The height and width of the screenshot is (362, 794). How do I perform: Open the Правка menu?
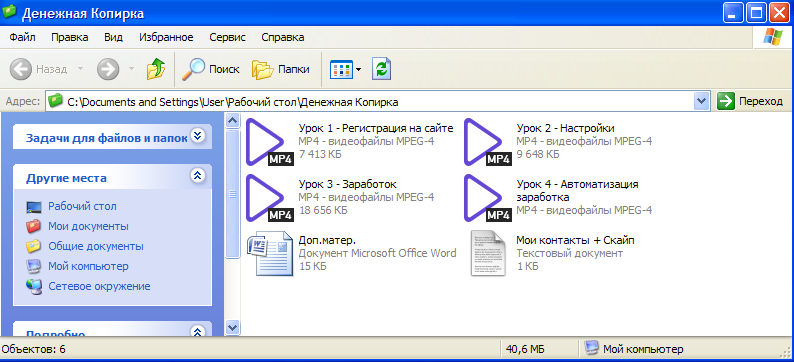69,37
